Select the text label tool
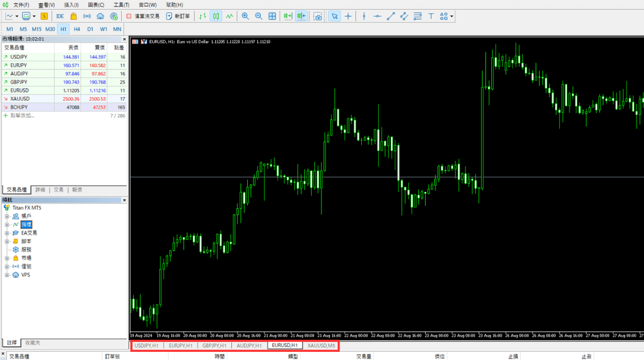 [x=431, y=16]
